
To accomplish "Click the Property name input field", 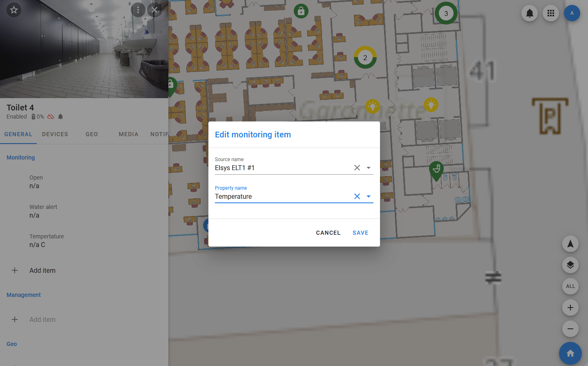I will [282, 197].
